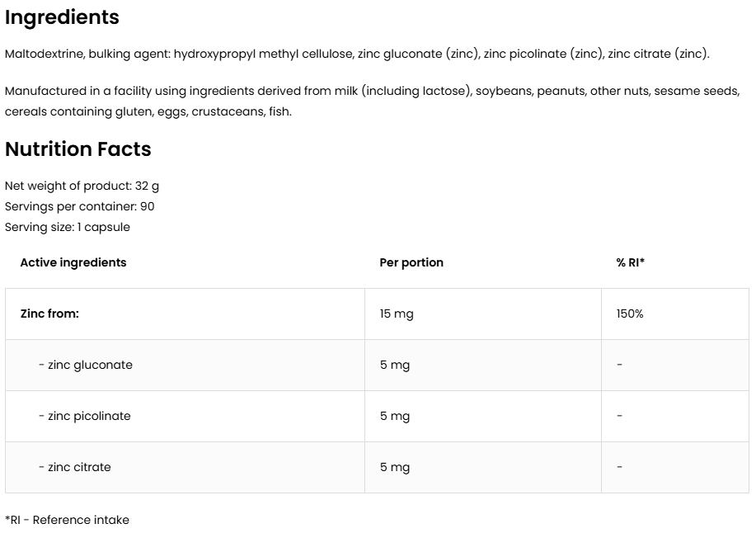
Task: Select the zinc picolinate row label
Action: click(x=85, y=416)
